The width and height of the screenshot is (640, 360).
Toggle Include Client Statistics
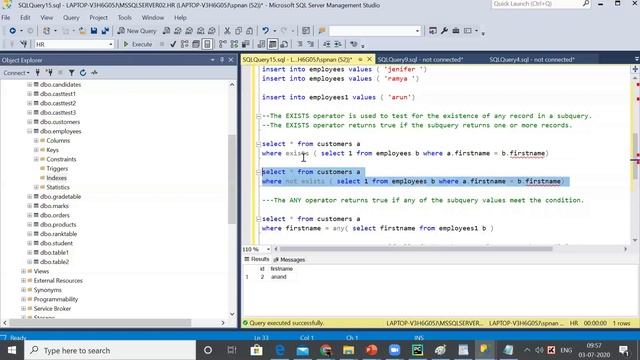(246, 44)
